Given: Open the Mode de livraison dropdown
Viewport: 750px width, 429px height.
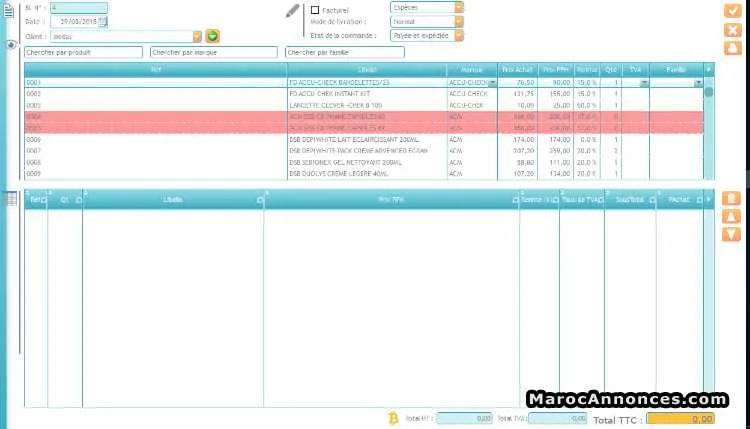Looking at the screenshot, I should coord(459,22).
